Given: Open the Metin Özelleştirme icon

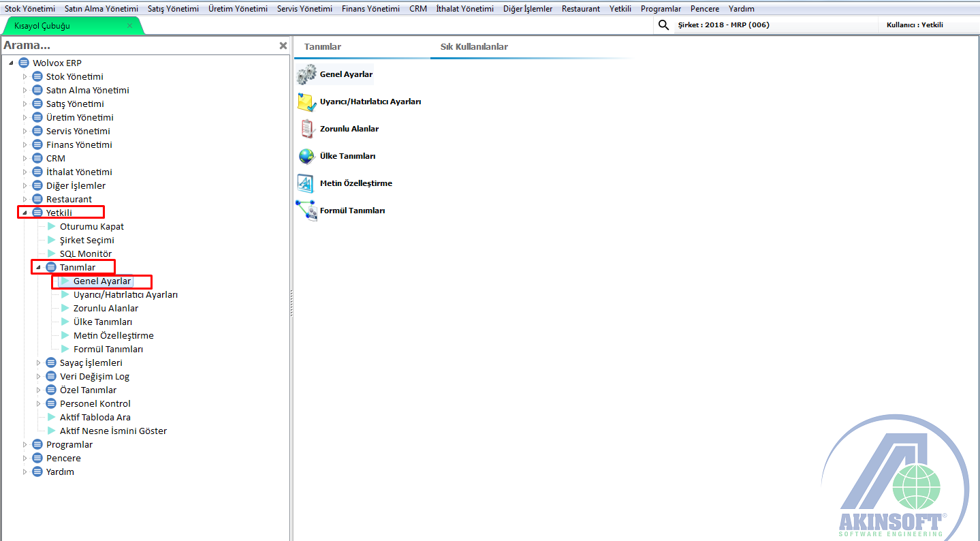Looking at the screenshot, I should pyautogui.click(x=306, y=183).
